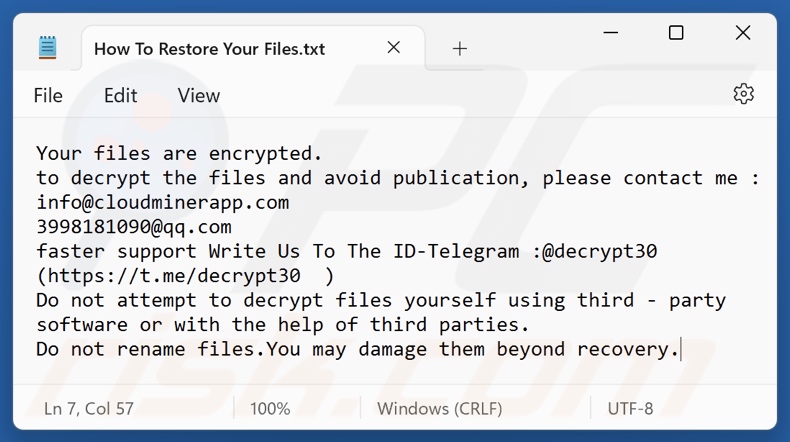Close the Notepad window
The image size is (790, 442).
[x=743, y=33]
